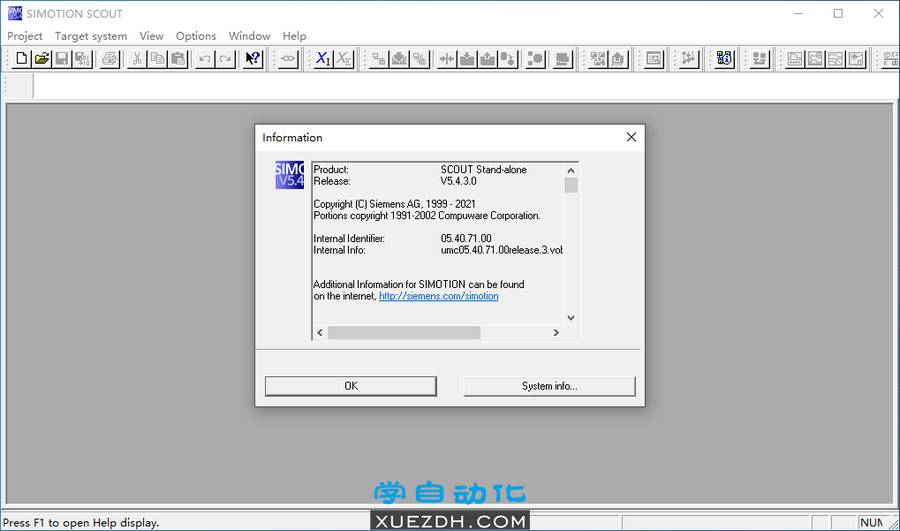Open the View menu
The height and width of the screenshot is (531, 900).
152,36
